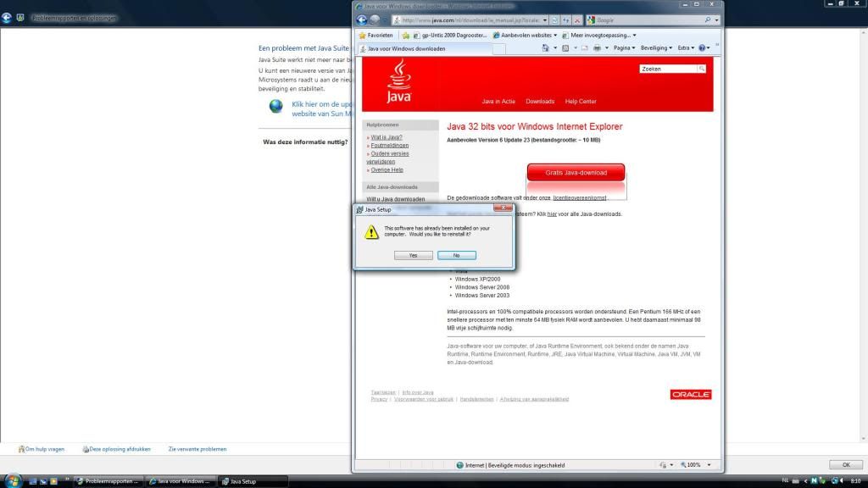Select the Java voor Windows downloaden tab

click(x=424, y=48)
